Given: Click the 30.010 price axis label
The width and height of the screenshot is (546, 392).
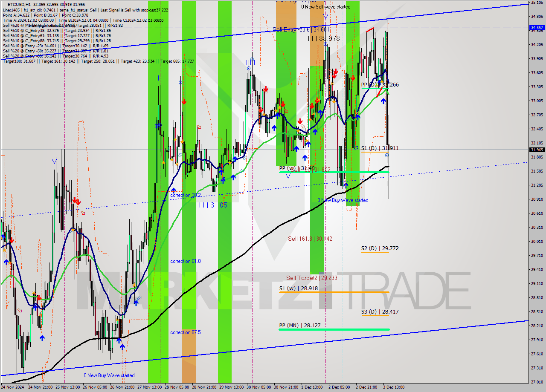Looking at the screenshot, I should (x=537, y=242).
